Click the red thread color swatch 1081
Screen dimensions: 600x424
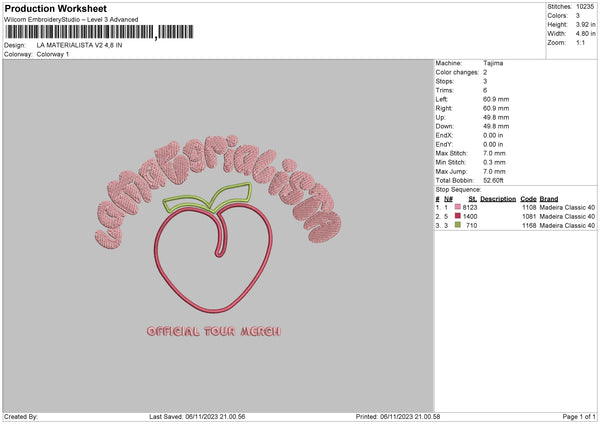(x=458, y=216)
